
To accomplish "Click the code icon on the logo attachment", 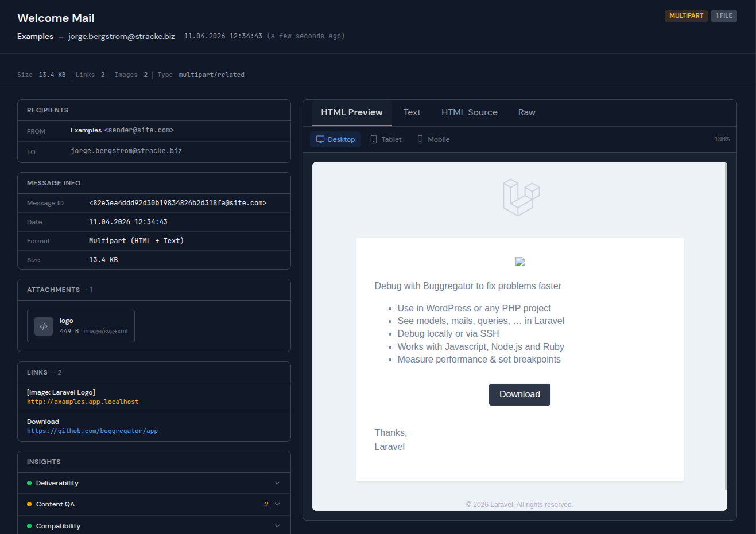I will (43, 326).
